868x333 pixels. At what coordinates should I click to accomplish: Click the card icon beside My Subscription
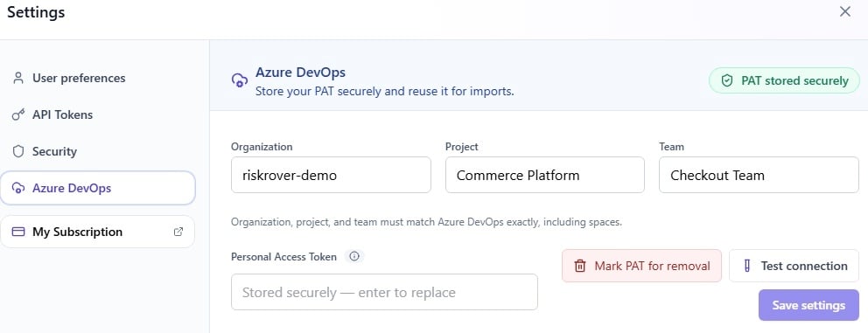[18, 232]
